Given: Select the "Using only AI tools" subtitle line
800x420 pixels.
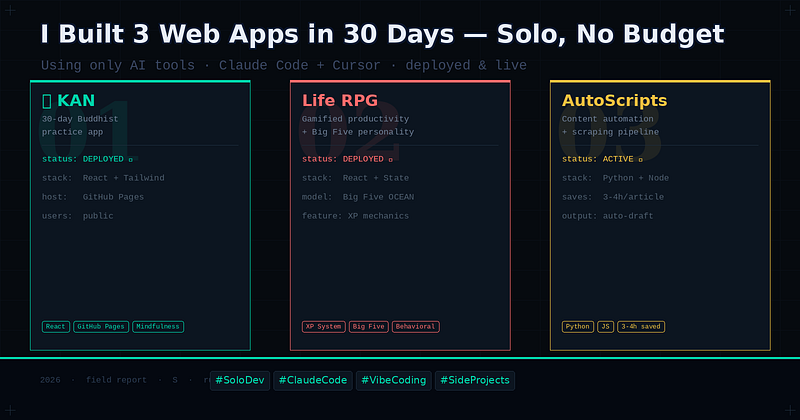Looking at the screenshot, I should point(284,65).
